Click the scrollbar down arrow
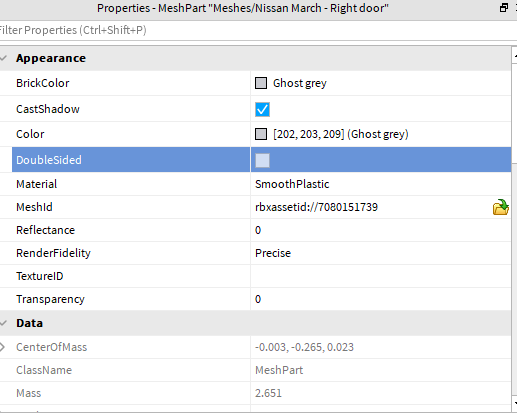This screenshot has height=415, width=517. point(514,403)
